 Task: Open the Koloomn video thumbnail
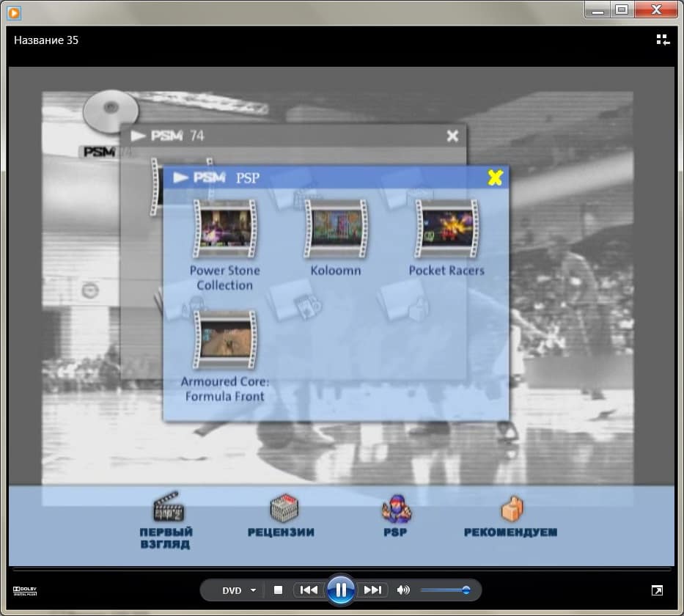[x=336, y=229]
